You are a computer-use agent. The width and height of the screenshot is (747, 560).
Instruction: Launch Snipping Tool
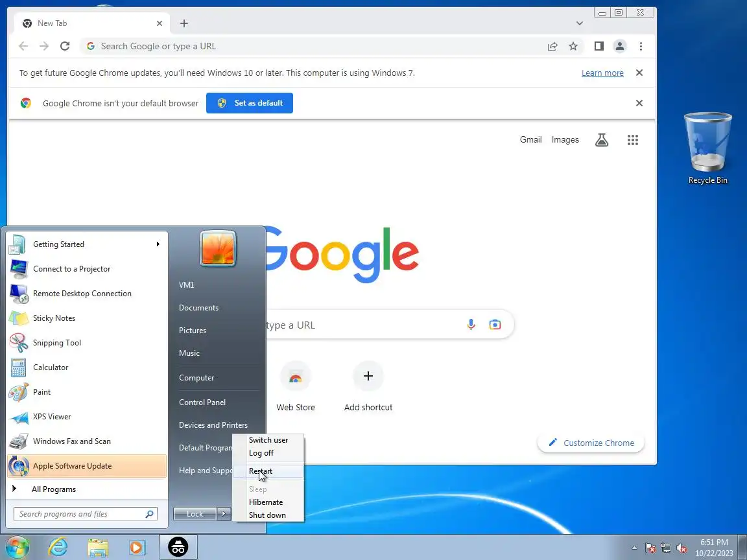tap(87, 343)
